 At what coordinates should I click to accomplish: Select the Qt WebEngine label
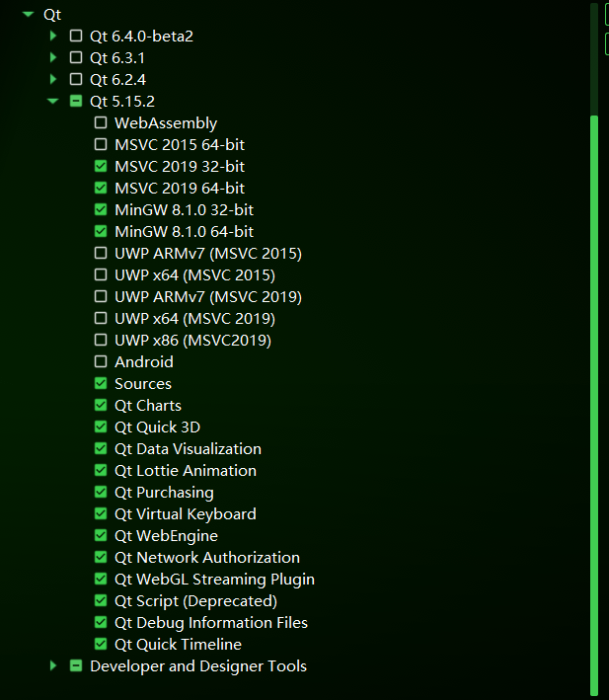(167, 536)
